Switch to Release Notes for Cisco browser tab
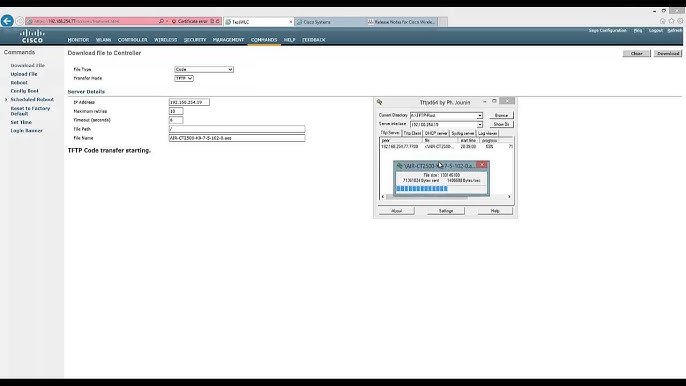Image resolution: width=686 pixels, height=386 pixels. click(x=402, y=21)
